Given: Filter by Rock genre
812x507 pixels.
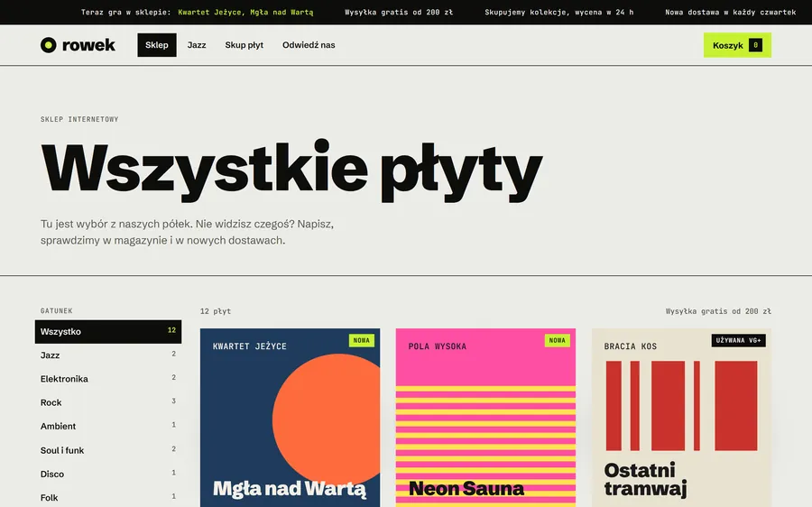Looking at the screenshot, I should click(x=108, y=402).
